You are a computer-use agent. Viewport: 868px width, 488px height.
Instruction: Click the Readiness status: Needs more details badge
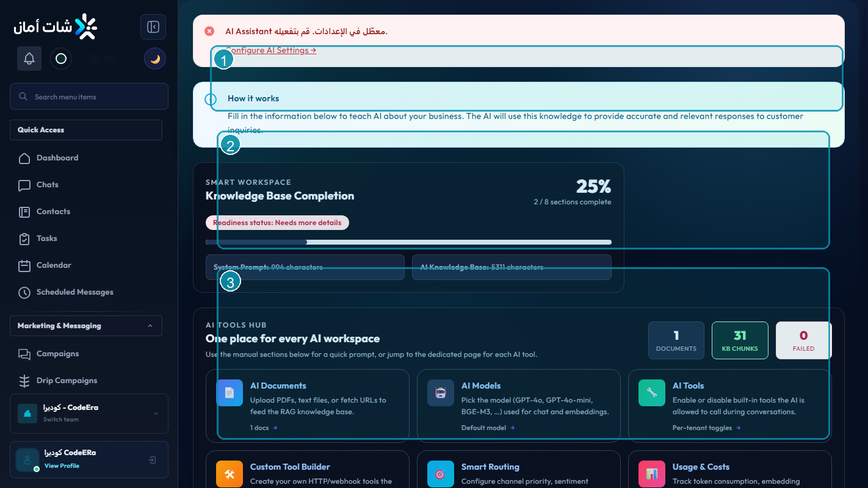(x=277, y=223)
